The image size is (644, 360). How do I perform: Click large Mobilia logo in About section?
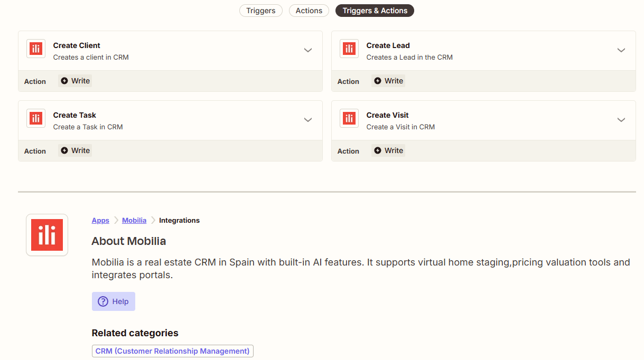coord(47,235)
